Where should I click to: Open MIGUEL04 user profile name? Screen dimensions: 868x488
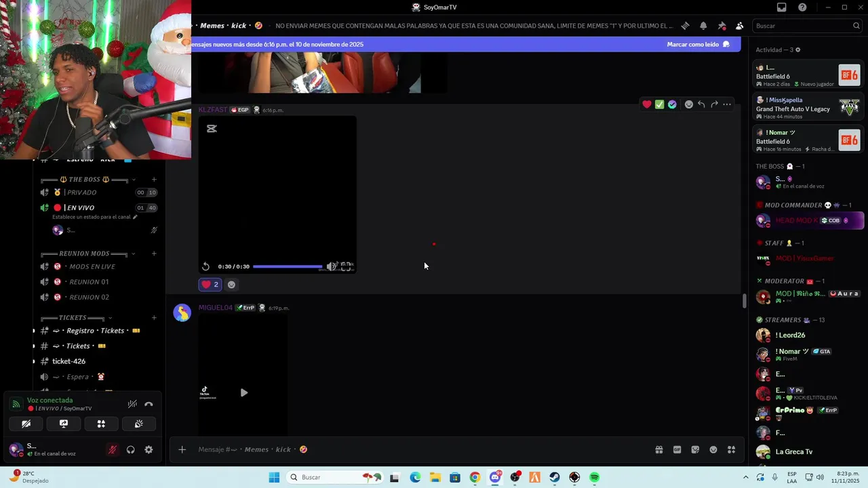[216, 308]
